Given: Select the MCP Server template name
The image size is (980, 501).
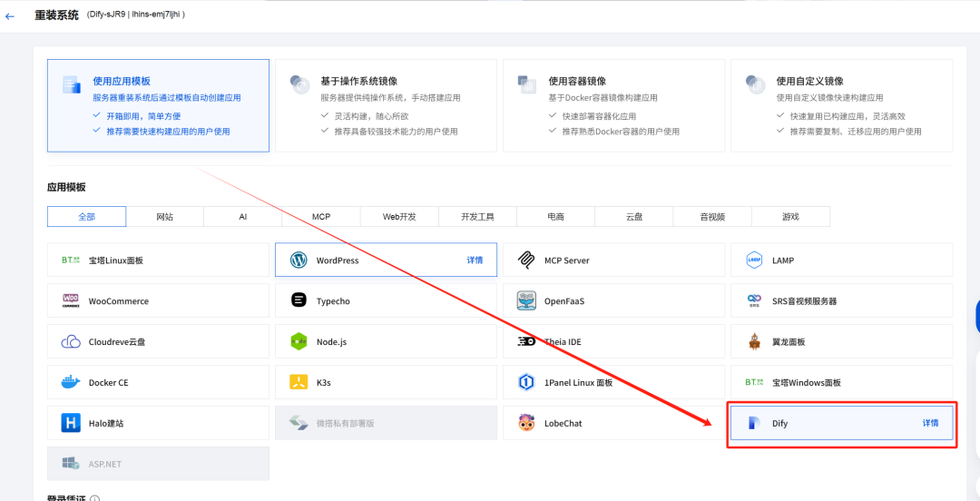Looking at the screenshot, I should [567, 260].
